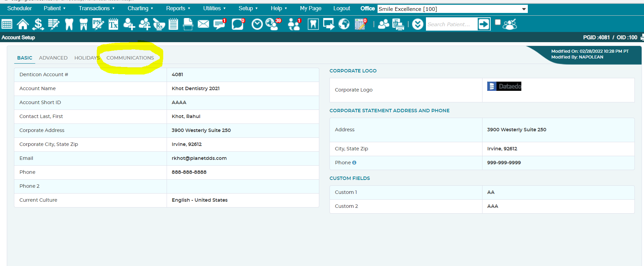Open the home icon in toolbar

point(23,24)
